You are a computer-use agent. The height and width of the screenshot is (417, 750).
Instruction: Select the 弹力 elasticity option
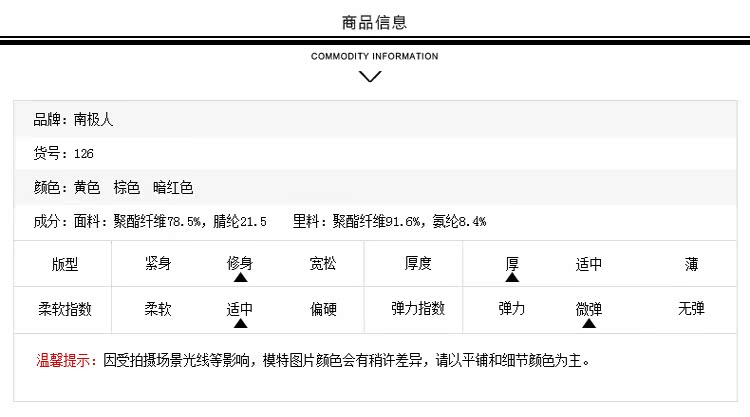(512, 308)
